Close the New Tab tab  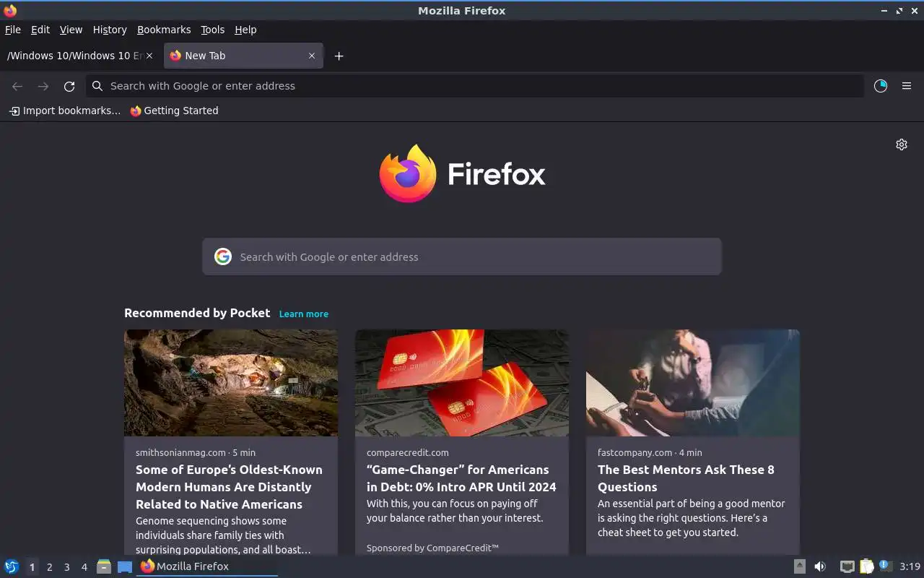312,56
